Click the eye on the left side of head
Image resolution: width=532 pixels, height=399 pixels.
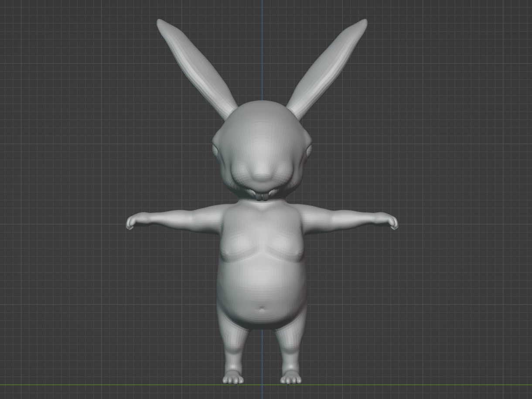pos(215,150)
